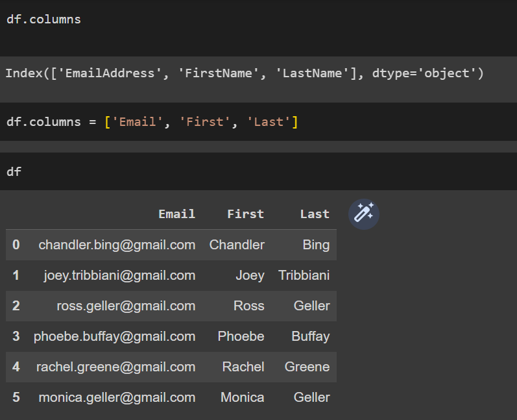
Task: Click the Buffay last name cell
Action: tap(311, 336)
